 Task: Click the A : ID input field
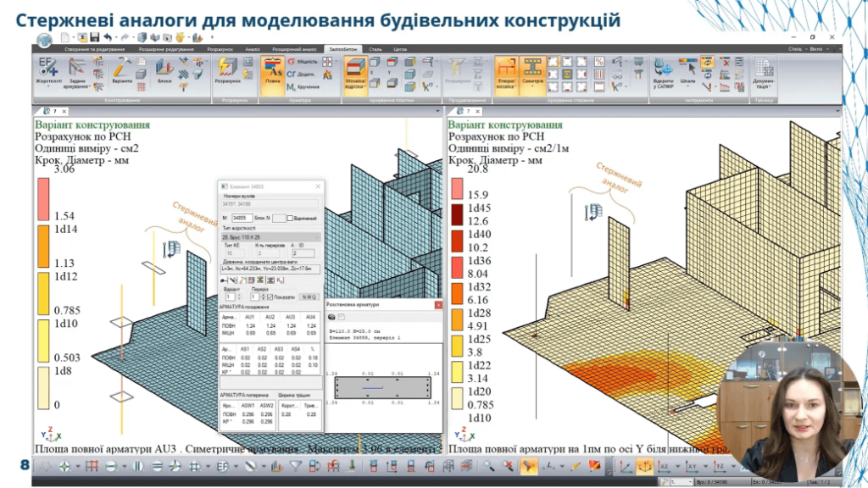[x=303, y=253]
